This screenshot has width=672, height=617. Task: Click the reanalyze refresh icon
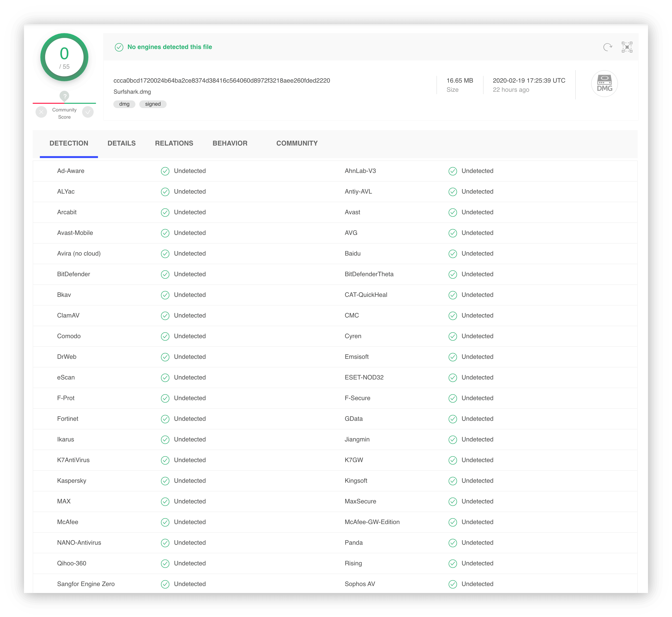(x=607, y=47)
